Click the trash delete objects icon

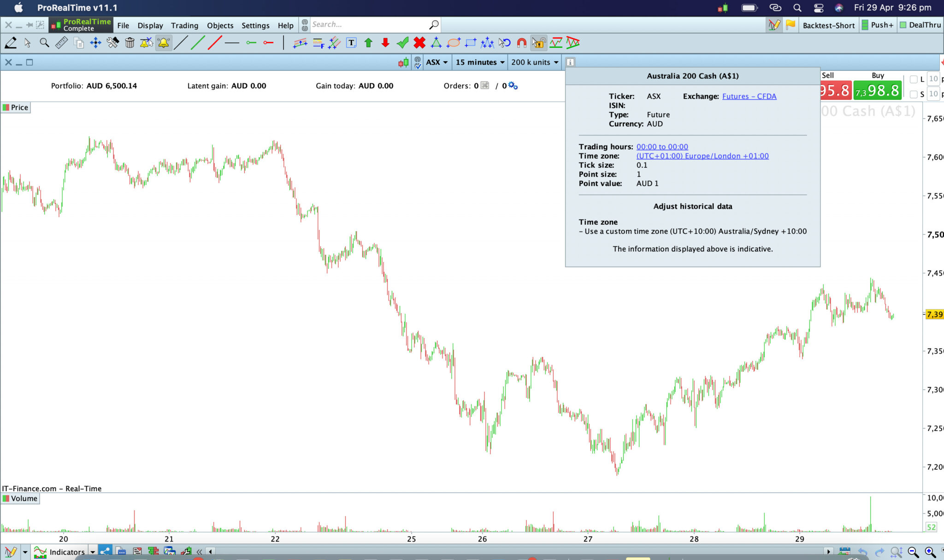pos(130,43)
